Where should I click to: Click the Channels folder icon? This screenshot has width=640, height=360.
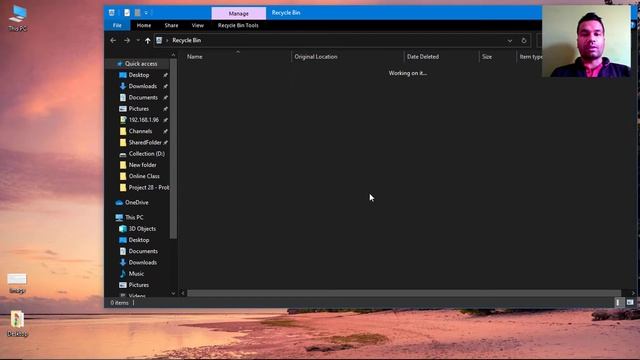(x=122, y=131)
